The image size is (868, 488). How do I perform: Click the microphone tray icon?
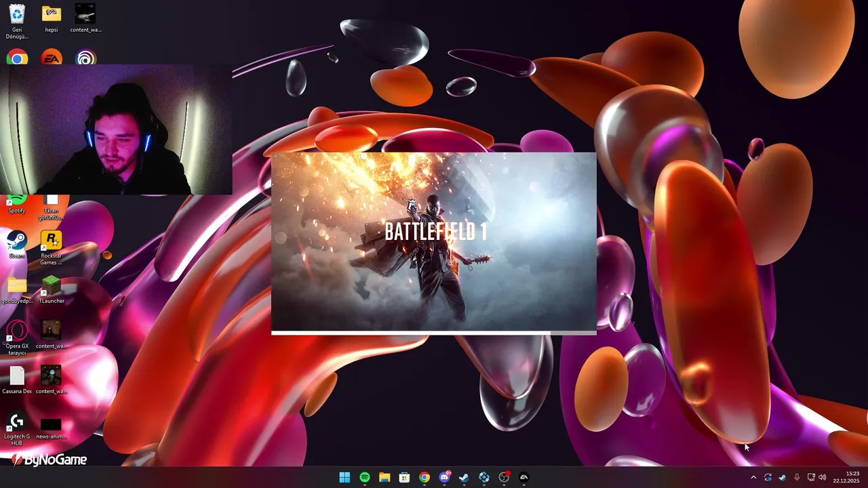(797, 477)
